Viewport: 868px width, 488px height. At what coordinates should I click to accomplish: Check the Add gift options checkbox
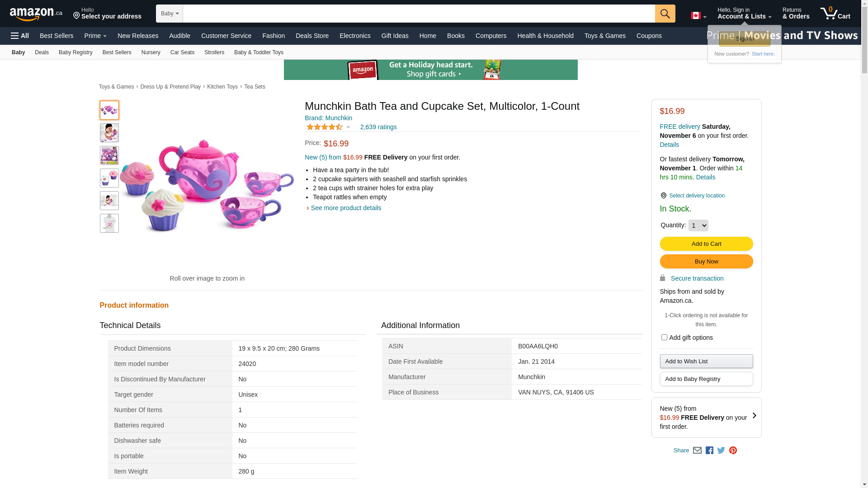(664, 338)
